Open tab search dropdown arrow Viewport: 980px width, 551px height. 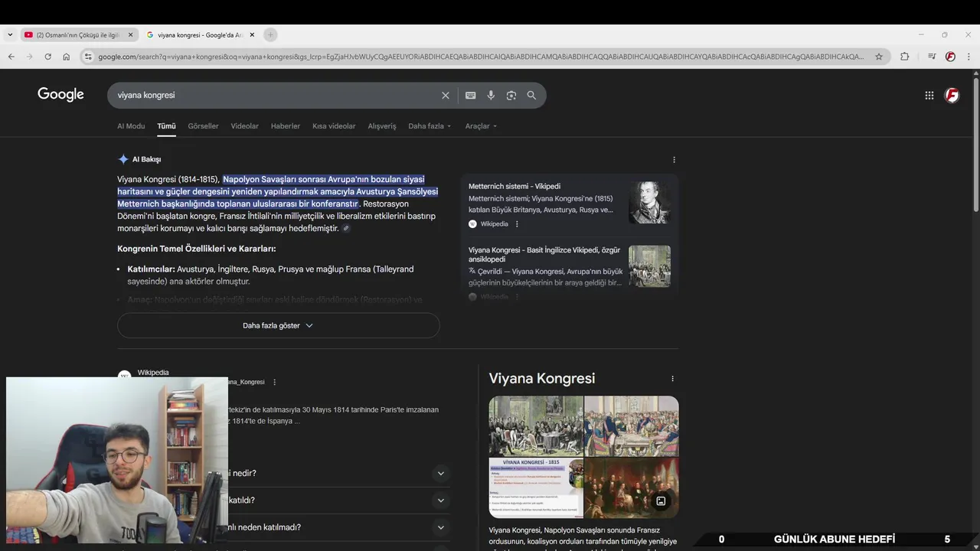(10, 34)
